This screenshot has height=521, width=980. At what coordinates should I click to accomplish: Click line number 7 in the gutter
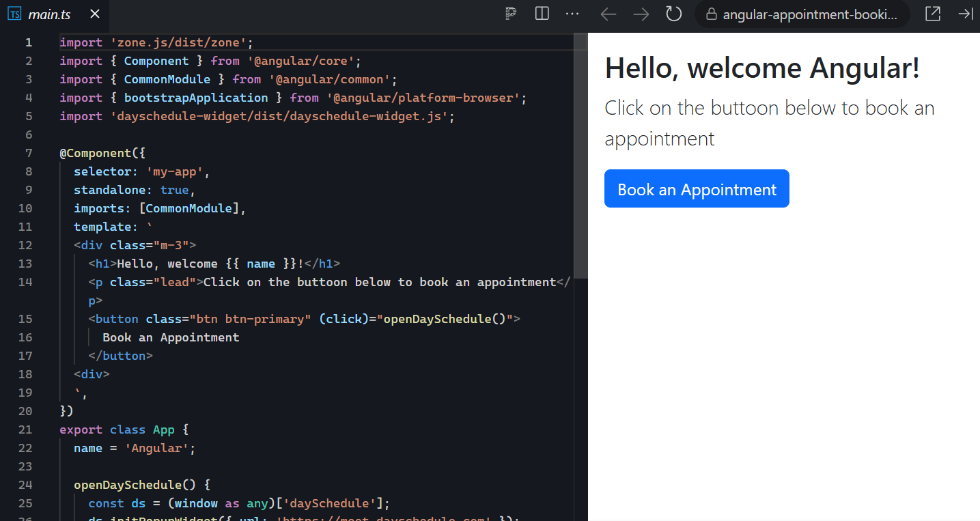[29, 153]
